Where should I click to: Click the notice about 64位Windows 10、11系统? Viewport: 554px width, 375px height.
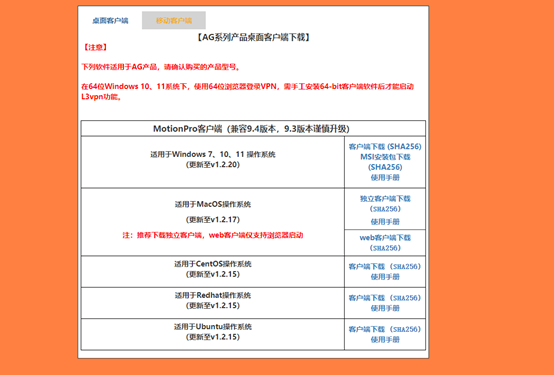(247, 92)
